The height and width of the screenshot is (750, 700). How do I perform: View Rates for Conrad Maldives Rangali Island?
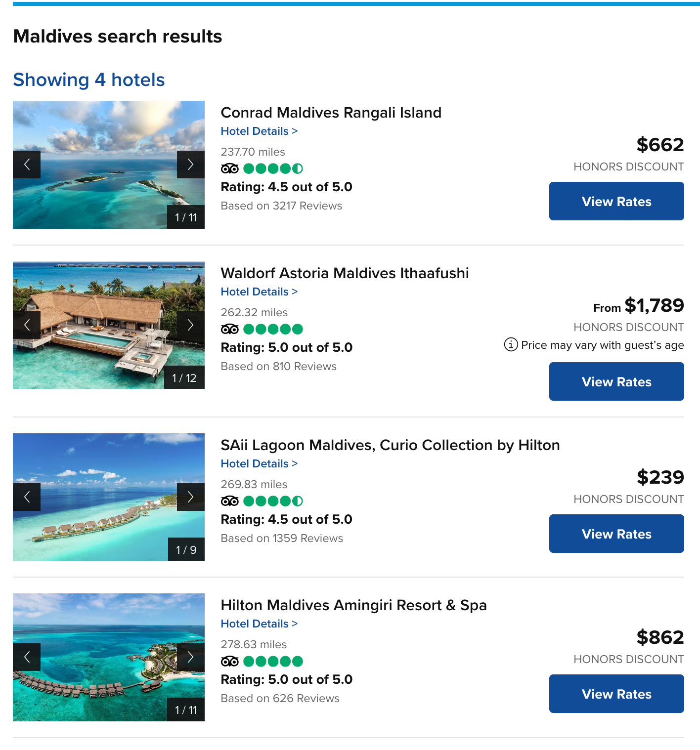616,201
